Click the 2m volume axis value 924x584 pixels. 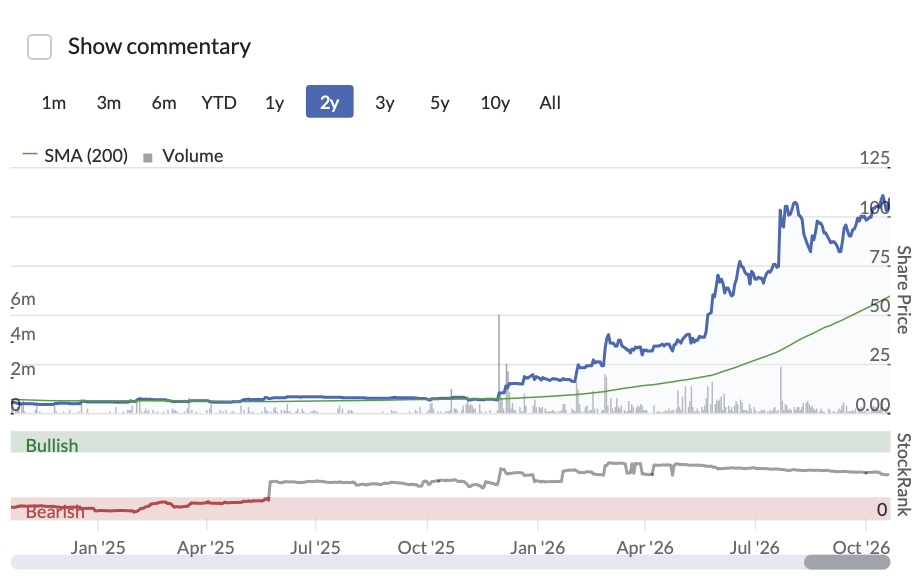24,369
